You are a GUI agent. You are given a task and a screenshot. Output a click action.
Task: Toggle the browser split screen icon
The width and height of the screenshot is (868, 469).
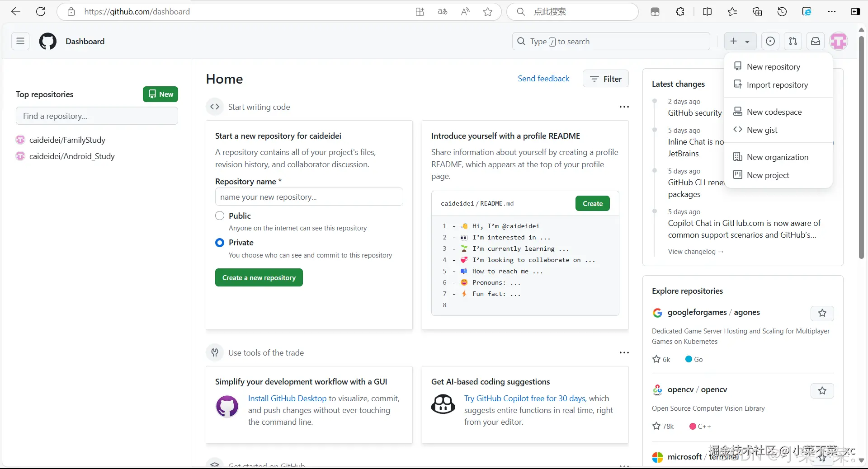(708, 12)
